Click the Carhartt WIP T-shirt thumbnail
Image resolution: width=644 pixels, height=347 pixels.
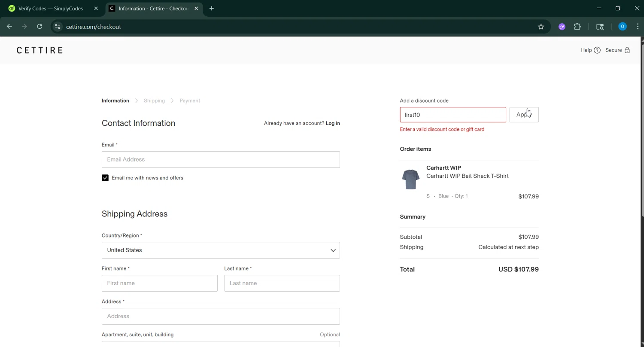pos(411,179)
